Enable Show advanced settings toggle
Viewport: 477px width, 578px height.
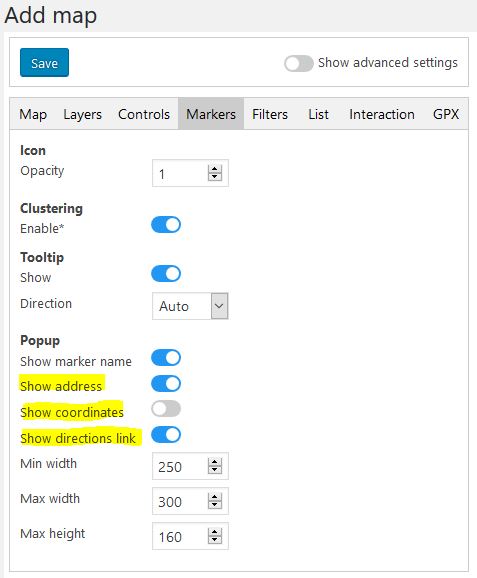click(299, 63)
